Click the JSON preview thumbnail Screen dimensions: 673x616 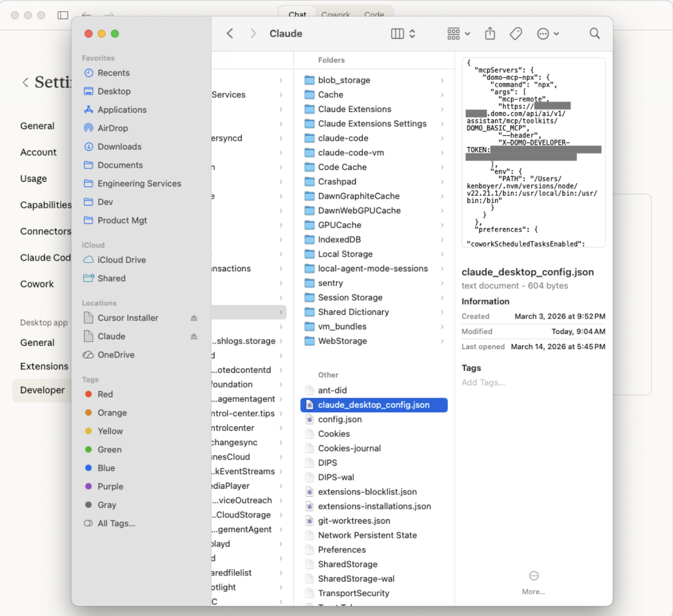click(533, 153)
